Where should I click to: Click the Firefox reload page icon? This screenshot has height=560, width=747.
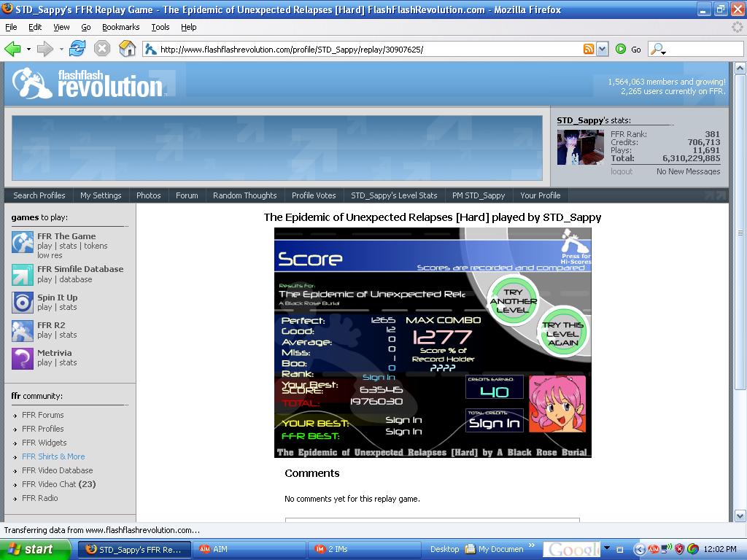click(x=77, y=49)
